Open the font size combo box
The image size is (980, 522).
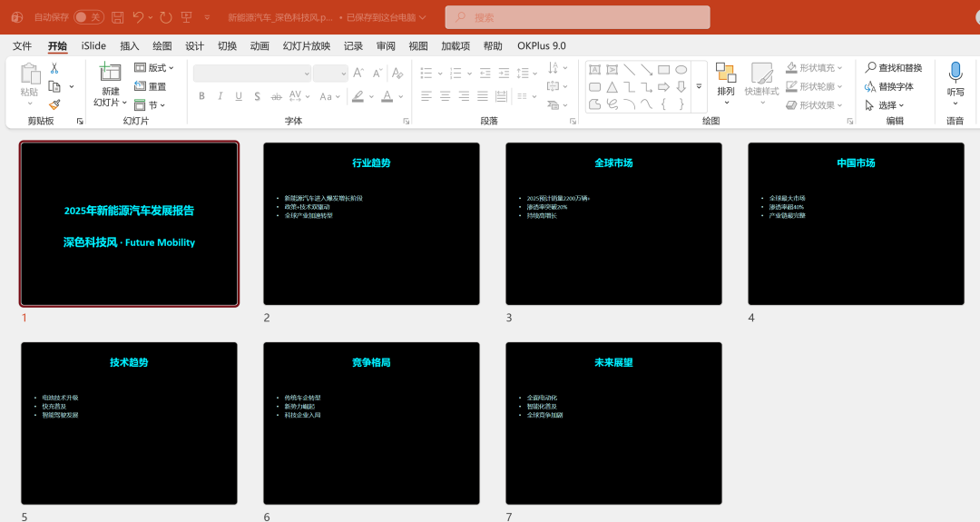click(330, 74)
